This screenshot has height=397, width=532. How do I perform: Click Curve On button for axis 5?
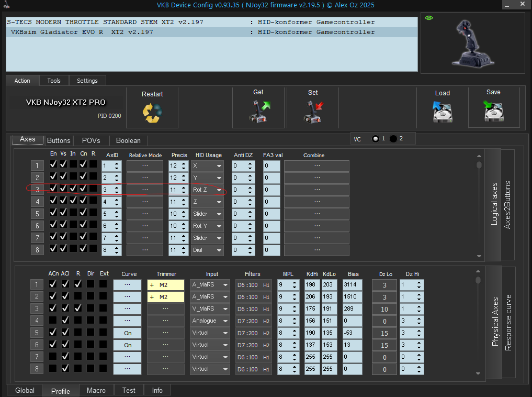click(x=127, y=333)
